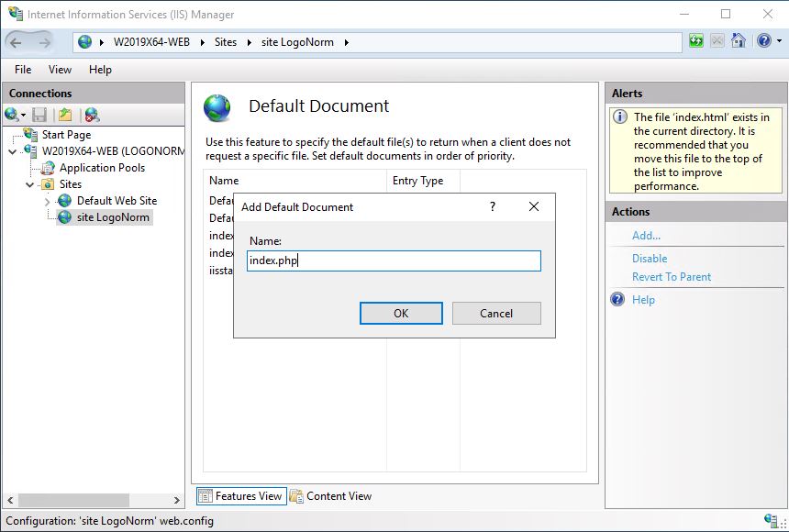Click Connections pane scroll right arrow
Image resolution: width=789 pixels, height=532 pixels.
point(177,500)
